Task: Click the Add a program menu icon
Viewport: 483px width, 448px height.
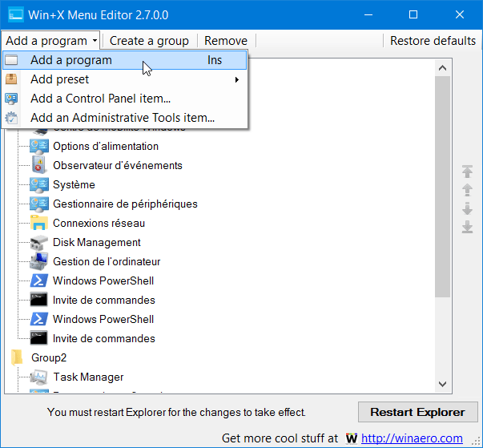Action: pos(11,60)
